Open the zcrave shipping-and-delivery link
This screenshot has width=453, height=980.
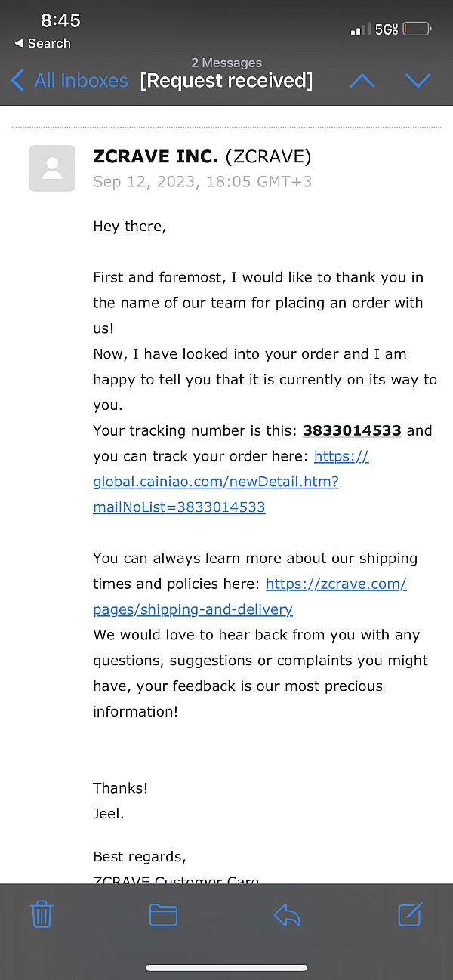click(249, 596)
